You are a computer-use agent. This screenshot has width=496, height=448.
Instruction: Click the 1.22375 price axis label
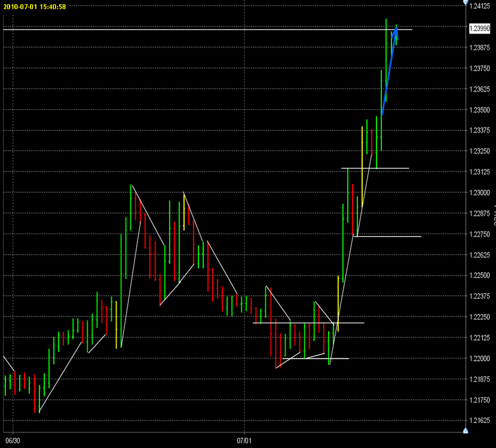479,296
